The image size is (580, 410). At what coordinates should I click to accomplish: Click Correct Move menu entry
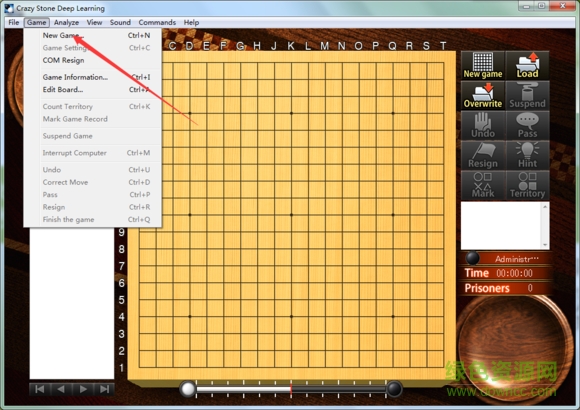point(92,182)
